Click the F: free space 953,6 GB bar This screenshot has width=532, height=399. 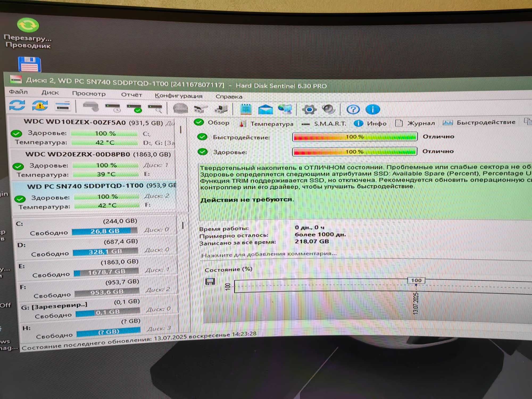click(x=107, y=292)
